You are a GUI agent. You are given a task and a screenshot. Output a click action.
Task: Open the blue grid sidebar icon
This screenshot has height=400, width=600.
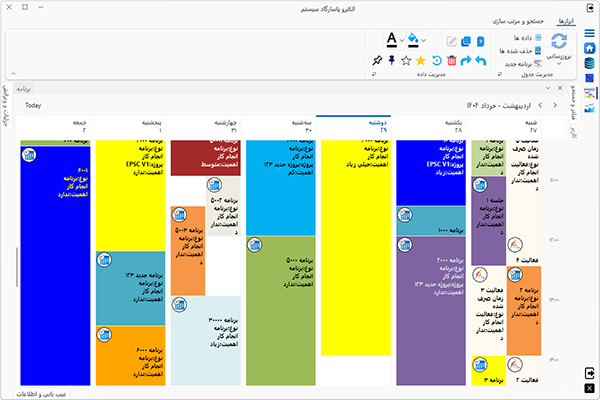589,78
